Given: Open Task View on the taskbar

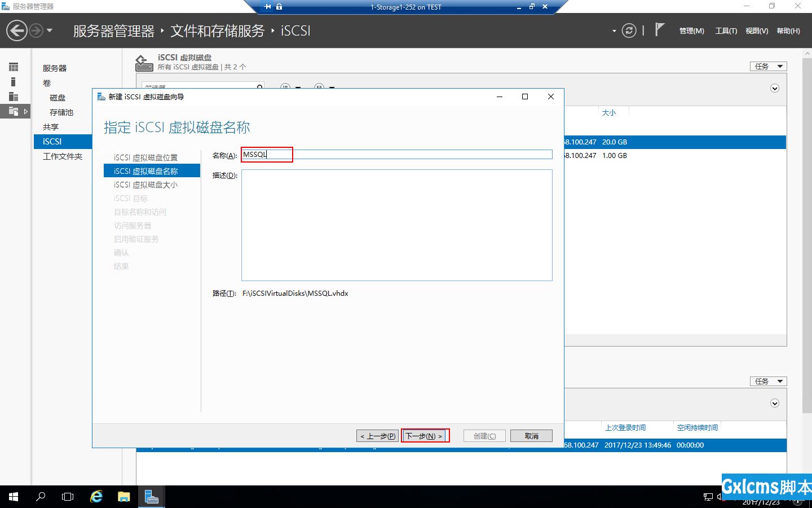Looking at the screenshot, I should point(68,497).
